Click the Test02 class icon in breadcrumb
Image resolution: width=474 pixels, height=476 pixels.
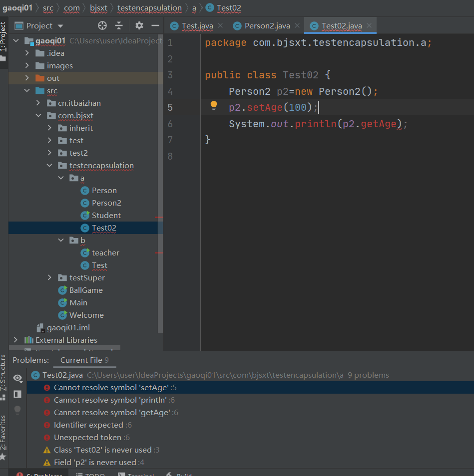(x=210, y=7)
